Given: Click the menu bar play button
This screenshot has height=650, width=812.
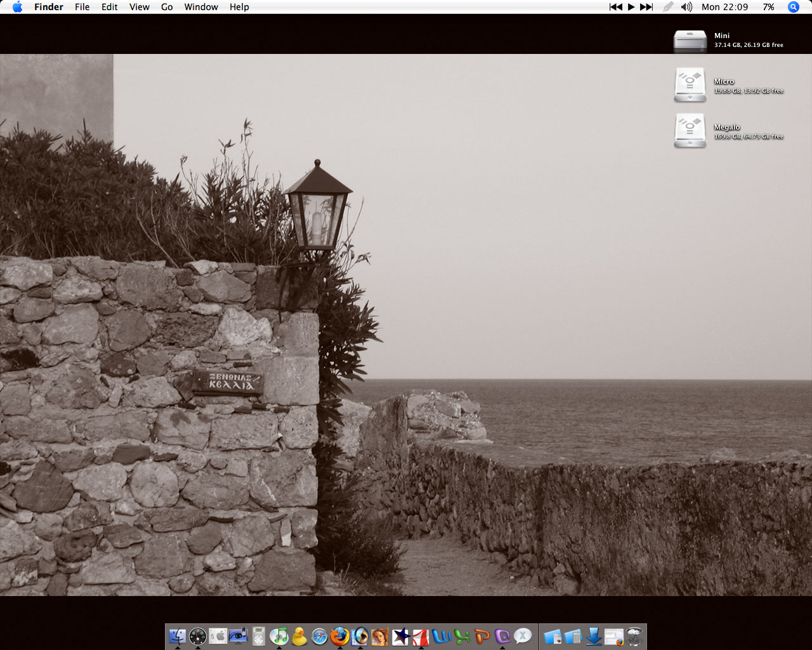Looking at the screenshot, I should click(x=631, y=7).
